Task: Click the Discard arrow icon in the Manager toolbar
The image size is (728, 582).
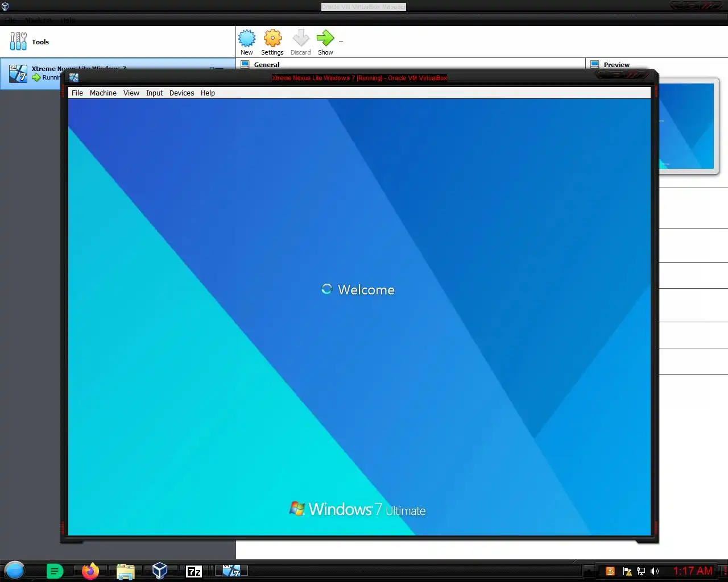Action: (x=300, y=39)
